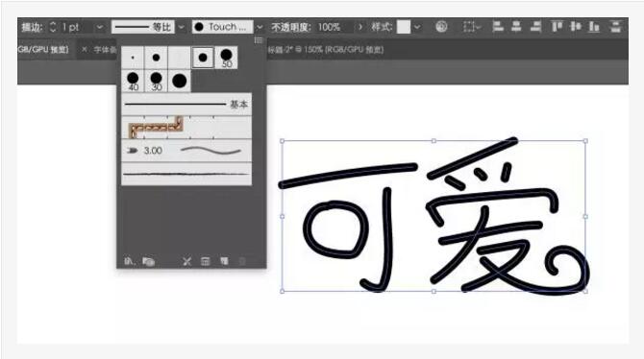Click Horizontal Align Left icon
Image resolution: width=644 pixels, height=359 pixels.
pyautogui.click(x=498, y=27)
